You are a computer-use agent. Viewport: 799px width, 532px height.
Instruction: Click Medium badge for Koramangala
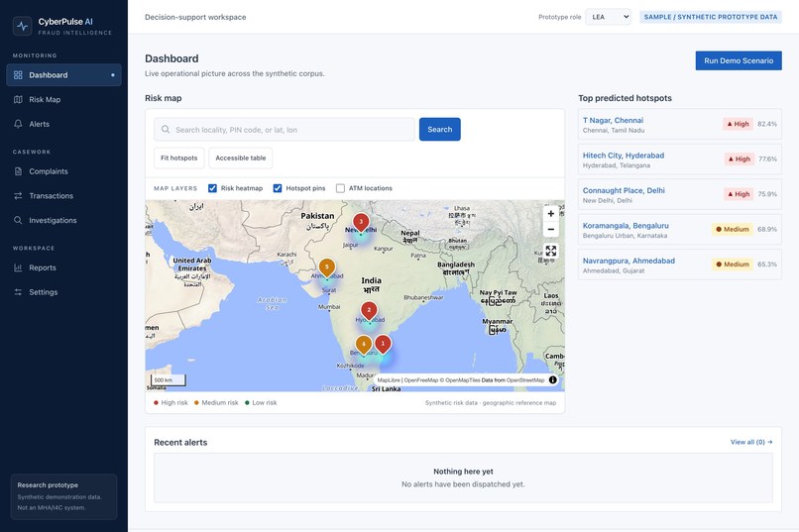coord(733,229)
